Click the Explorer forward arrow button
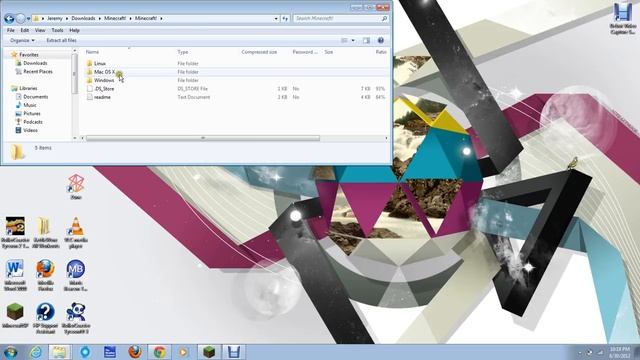The image size is (640, 360). point(20,18)
